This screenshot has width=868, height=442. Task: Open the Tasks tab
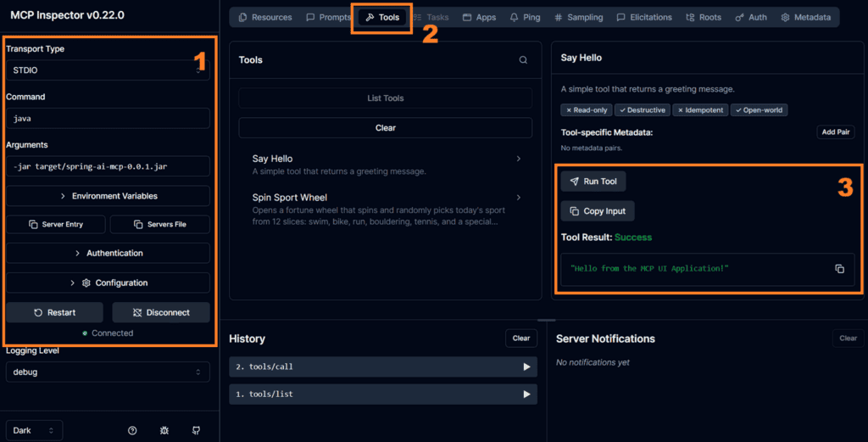(431, 17)
